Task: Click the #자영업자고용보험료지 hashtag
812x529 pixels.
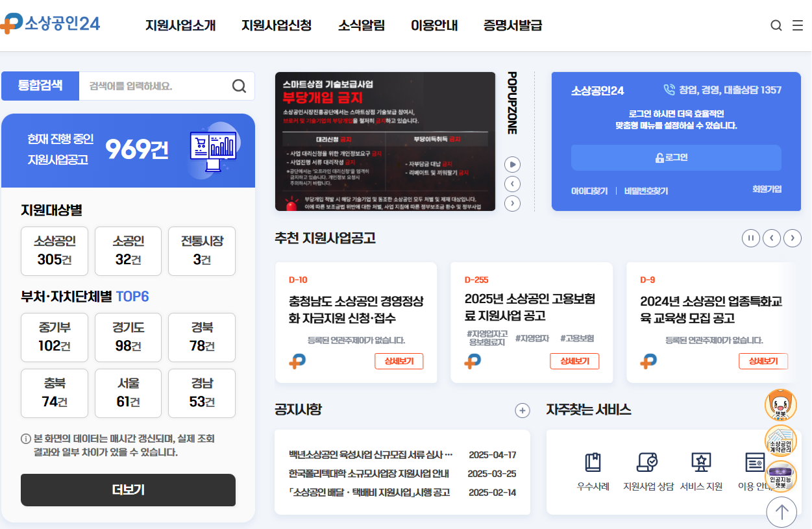Action: (x=487, y=338)
